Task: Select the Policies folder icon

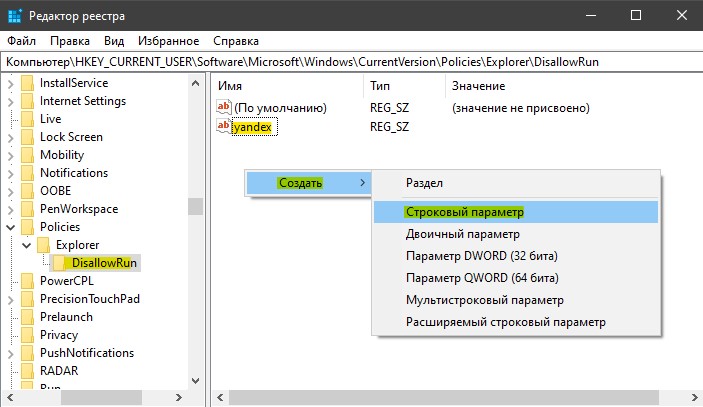Action: tap(27, 227)
